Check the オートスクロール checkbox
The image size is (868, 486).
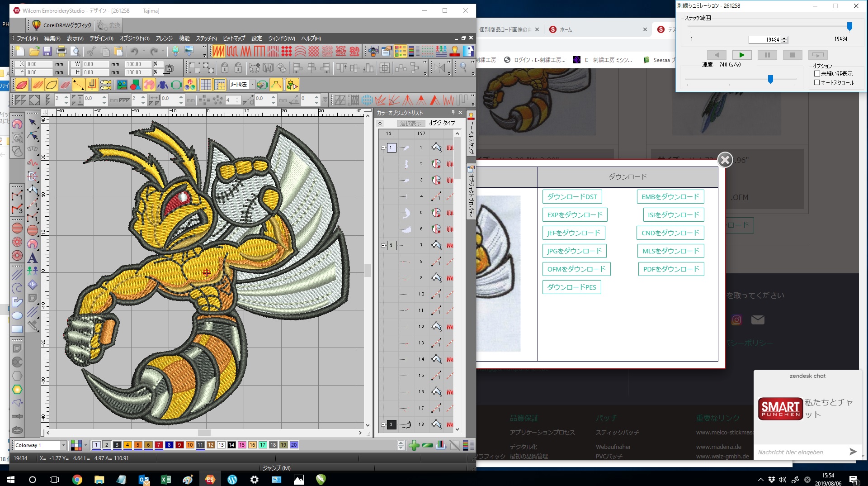coord(817,83)
